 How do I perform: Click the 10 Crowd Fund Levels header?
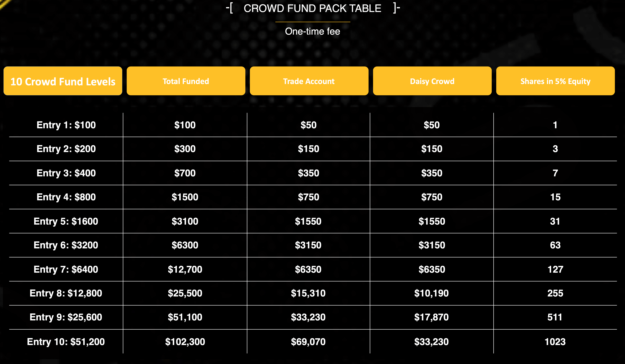tap(63, 81)
